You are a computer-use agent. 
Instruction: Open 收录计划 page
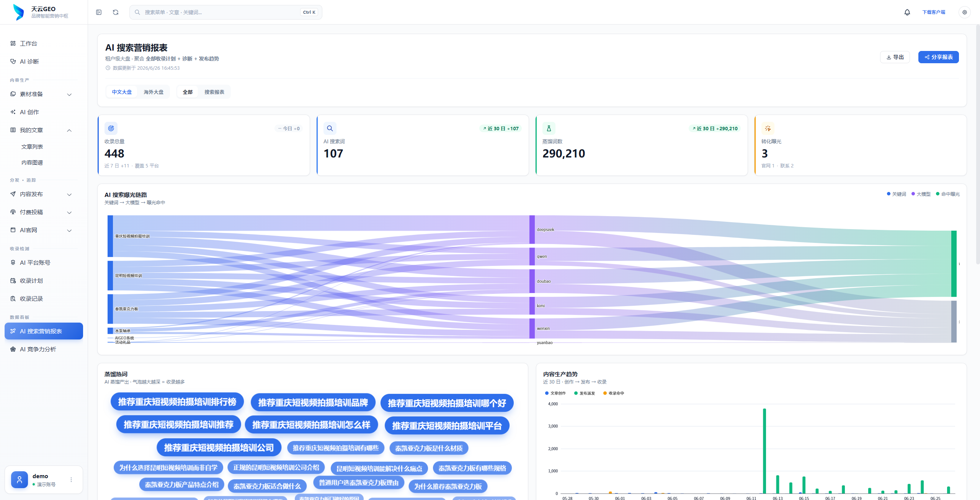coord(44,280)
